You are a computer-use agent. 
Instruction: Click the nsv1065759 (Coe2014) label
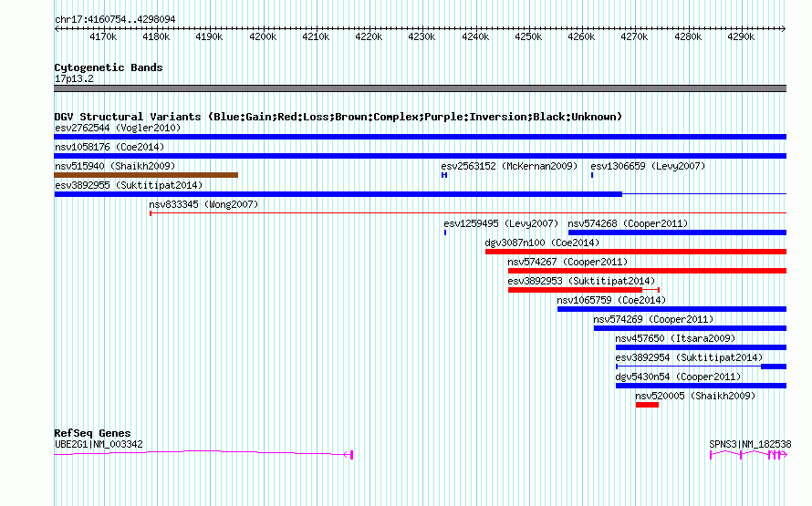(611, 300)
